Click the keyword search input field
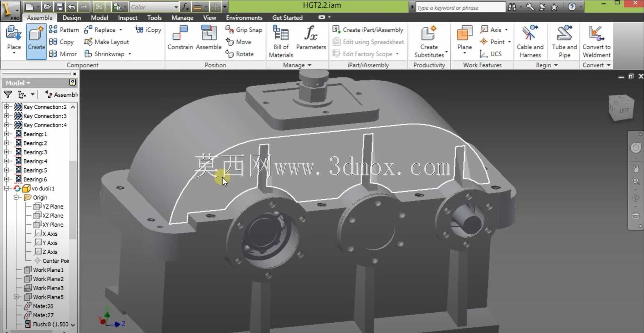This screenshot has height=333, width=644. click(x=460, y=7)
